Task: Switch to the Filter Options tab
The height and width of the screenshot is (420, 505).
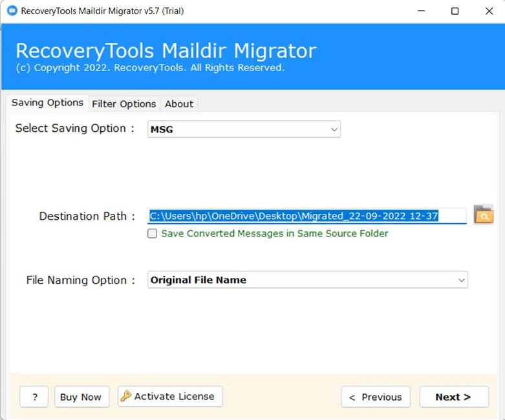Action: pos(124,103)
